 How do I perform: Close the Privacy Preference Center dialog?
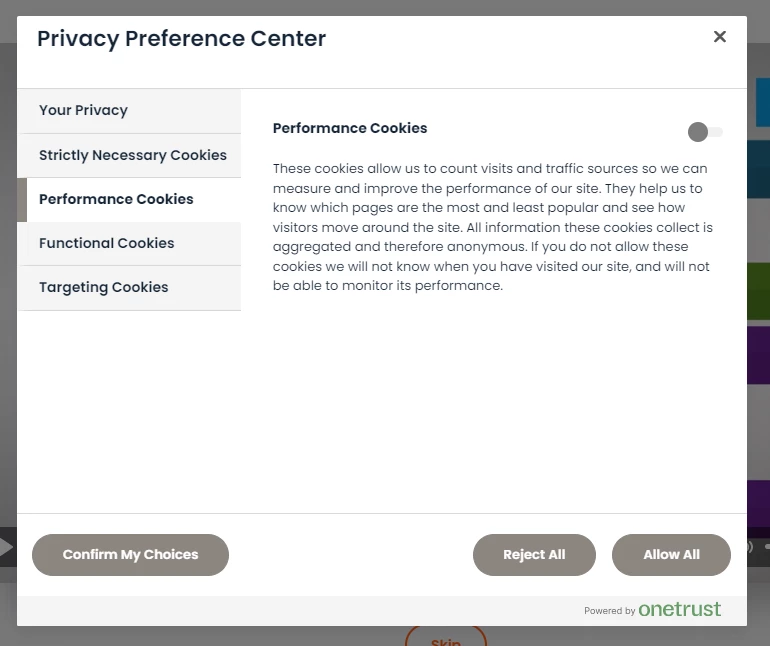[719, 37]
